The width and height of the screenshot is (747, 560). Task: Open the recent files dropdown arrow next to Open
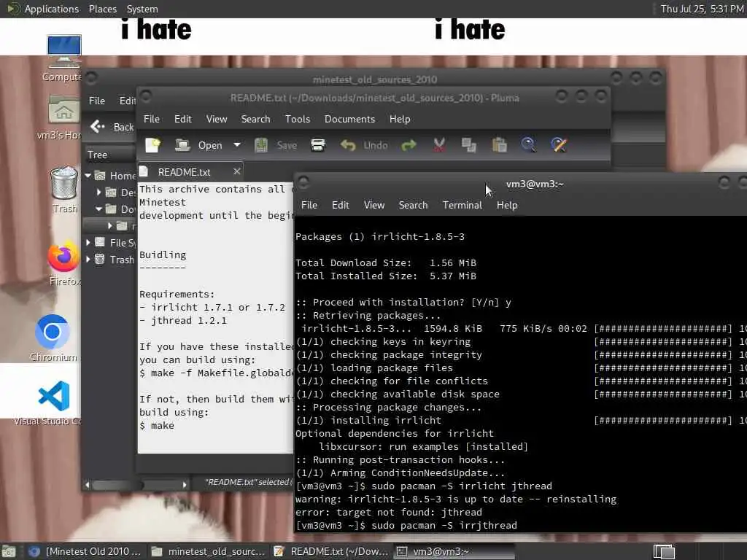237,145
